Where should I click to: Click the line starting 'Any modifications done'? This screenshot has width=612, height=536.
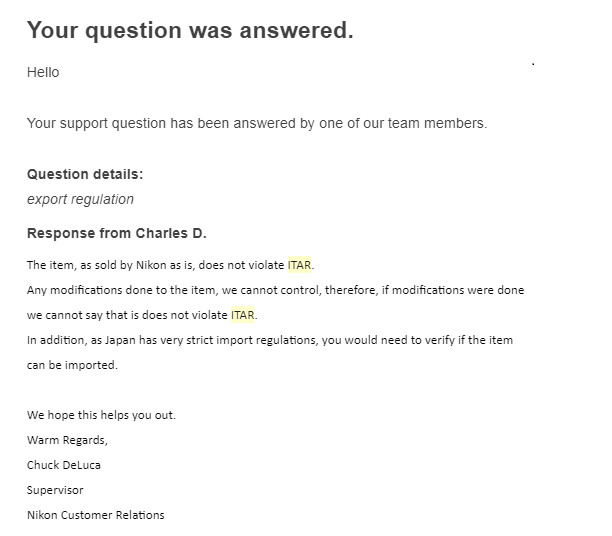(276, 290)
